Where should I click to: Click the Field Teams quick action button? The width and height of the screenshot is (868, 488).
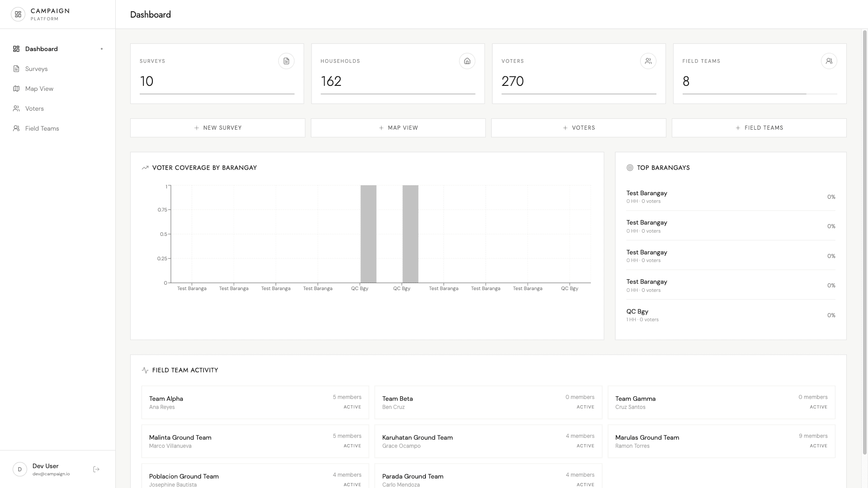(x=759, y=128)
